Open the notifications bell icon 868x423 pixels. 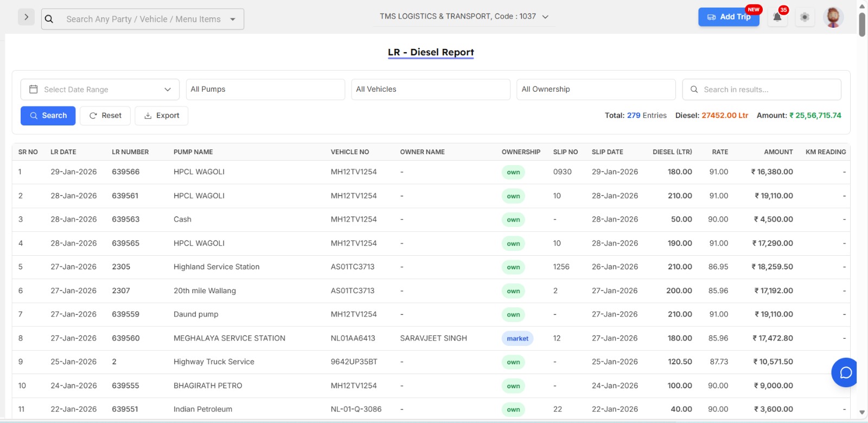click(x=777, y=17)
